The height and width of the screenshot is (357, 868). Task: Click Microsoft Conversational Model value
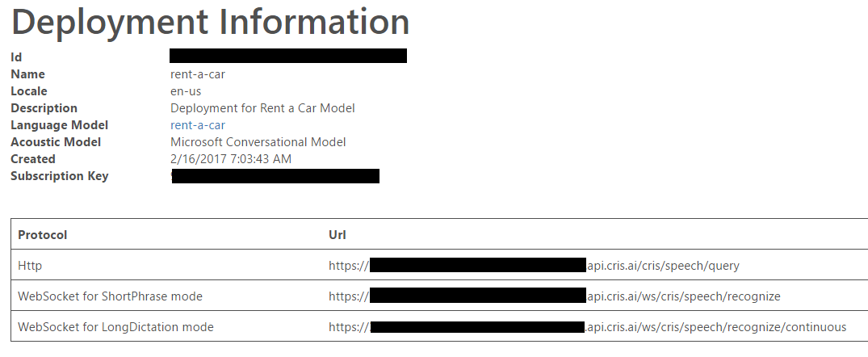point(258,142)
